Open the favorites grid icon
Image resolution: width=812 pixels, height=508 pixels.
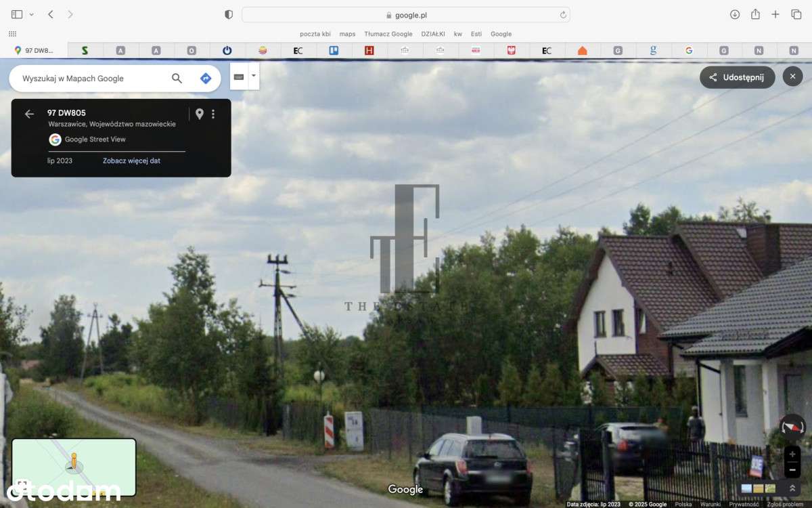(x=12, y=33)
